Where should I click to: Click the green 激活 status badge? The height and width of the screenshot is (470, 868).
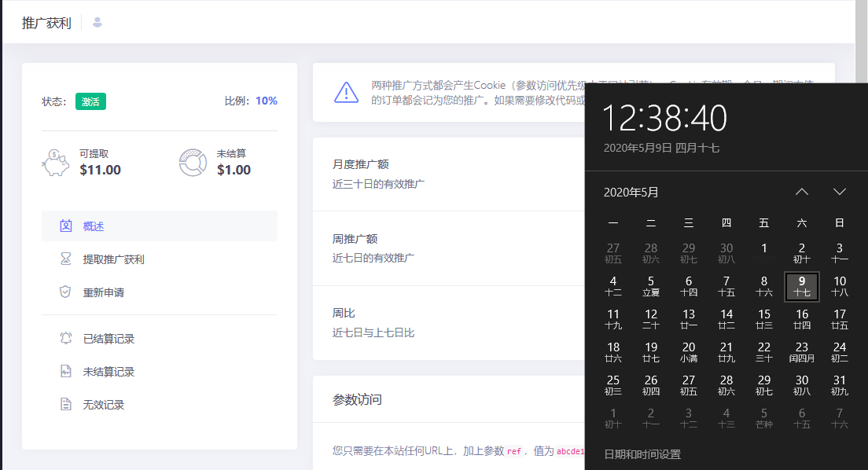(x=90, y=101)
